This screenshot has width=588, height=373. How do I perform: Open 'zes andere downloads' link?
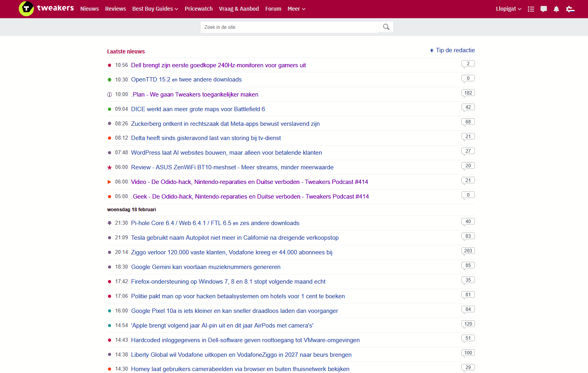point(270,223)
